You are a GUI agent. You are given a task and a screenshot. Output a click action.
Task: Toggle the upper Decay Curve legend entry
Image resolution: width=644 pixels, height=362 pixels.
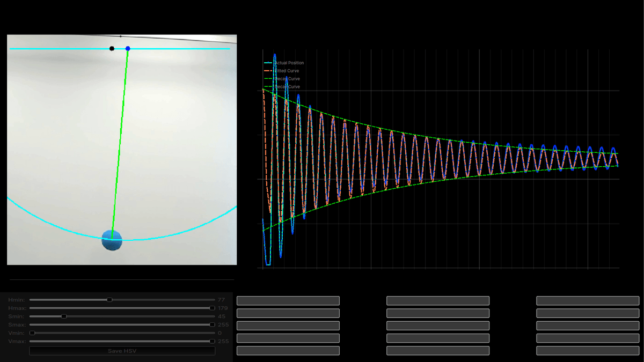coord(287,78)
